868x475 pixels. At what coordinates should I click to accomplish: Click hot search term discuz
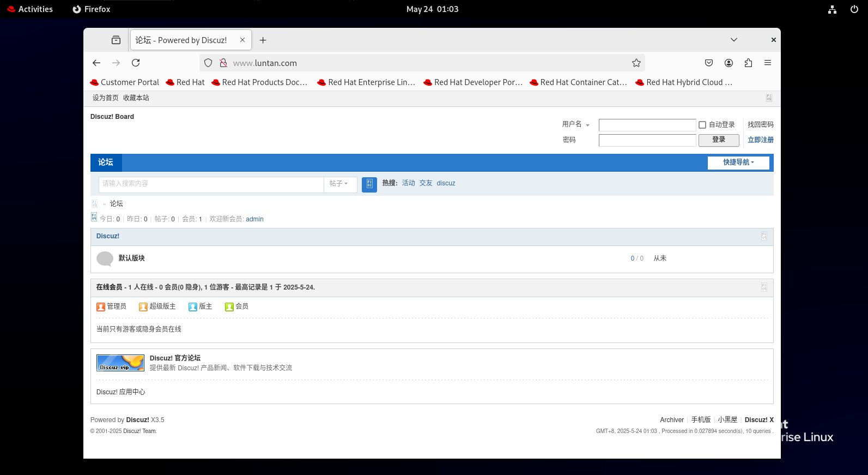446,183
